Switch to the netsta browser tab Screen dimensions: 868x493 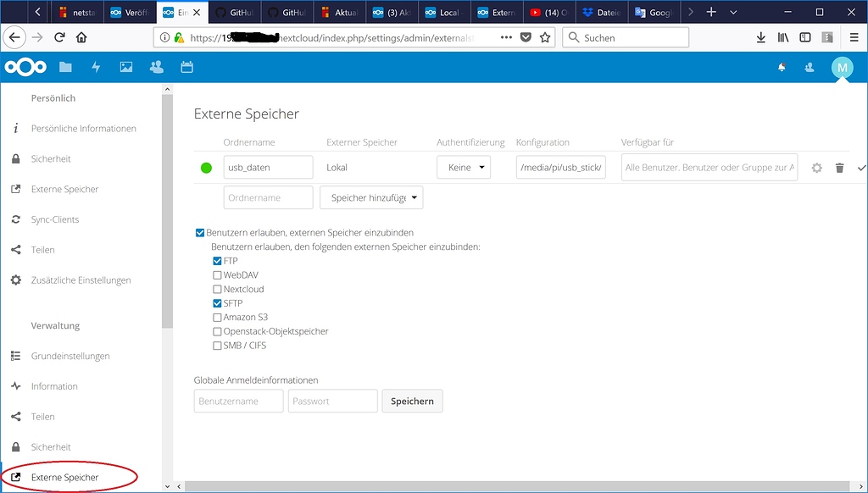point(76,12)
